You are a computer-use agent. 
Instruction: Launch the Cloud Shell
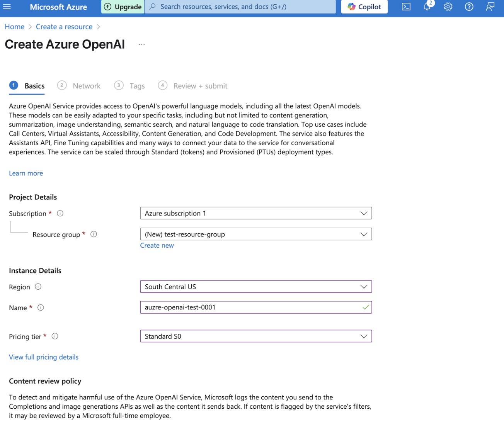[406, 7]
